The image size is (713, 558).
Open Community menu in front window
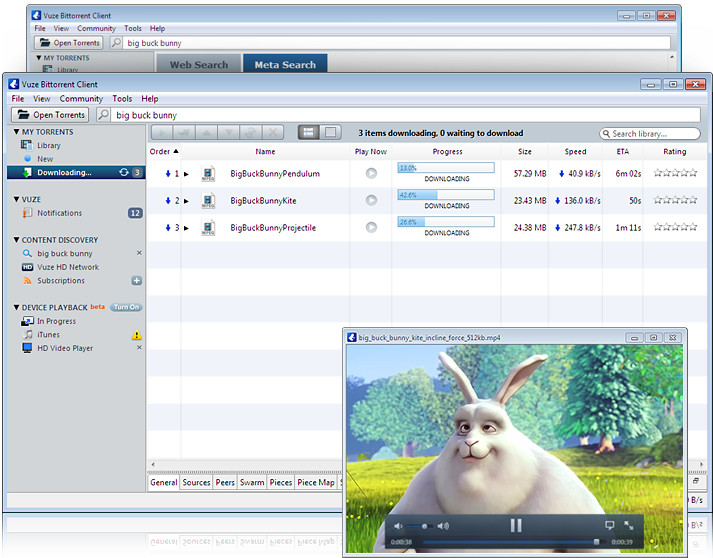81,99
